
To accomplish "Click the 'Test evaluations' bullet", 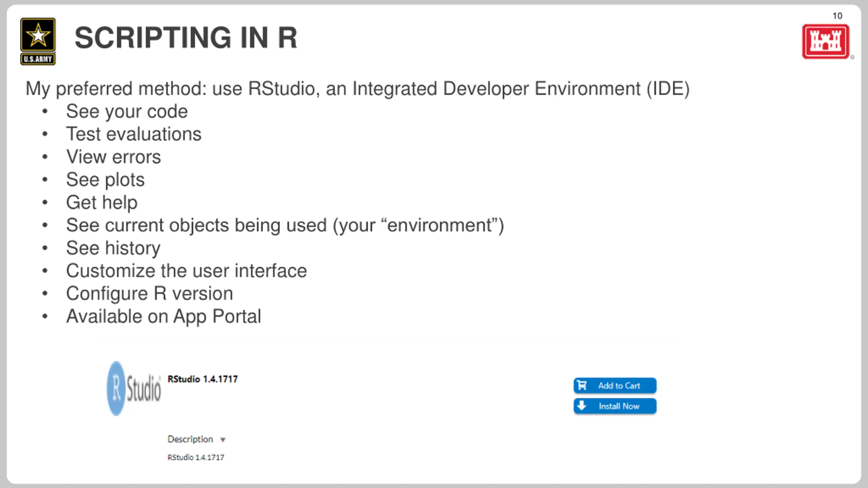I will pyautogui.click(x=134, y=134).
